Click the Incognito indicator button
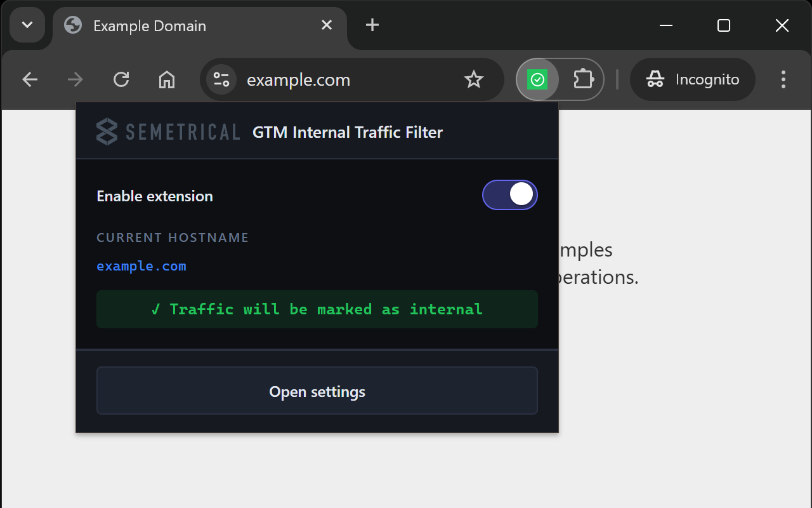This screenshot has height=508, width=812. coord(693,79)
